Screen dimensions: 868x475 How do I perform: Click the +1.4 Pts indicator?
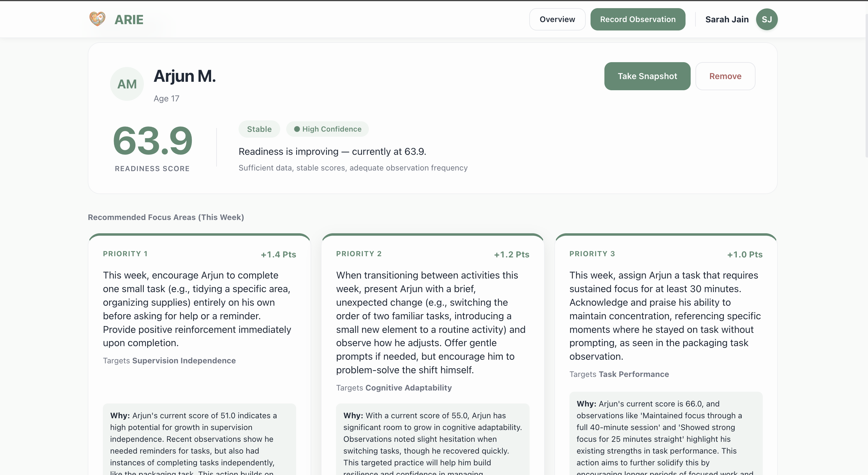278,254
